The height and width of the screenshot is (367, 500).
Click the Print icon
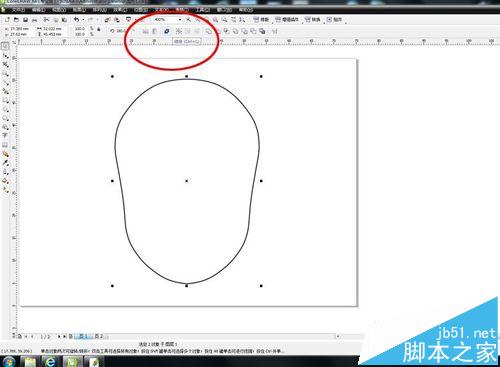pyautogui.click(x=34, y=20)
